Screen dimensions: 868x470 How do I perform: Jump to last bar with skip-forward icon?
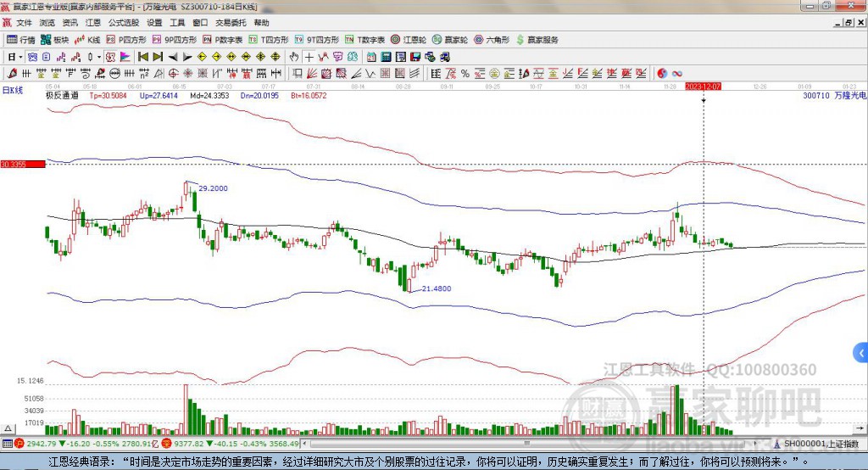click(158, 57)
